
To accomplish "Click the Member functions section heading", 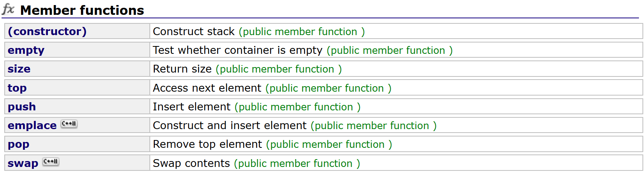I will click(x=82, y=10).
